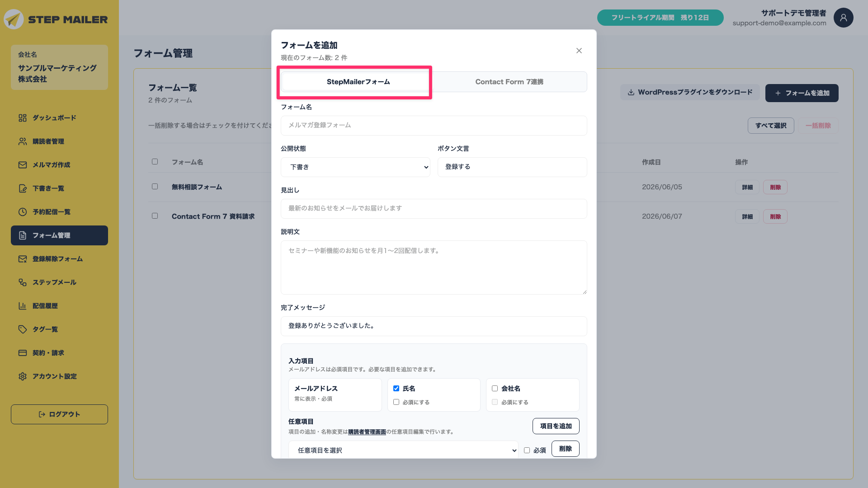Enable 必須にする for 氏名

(396, 402)
